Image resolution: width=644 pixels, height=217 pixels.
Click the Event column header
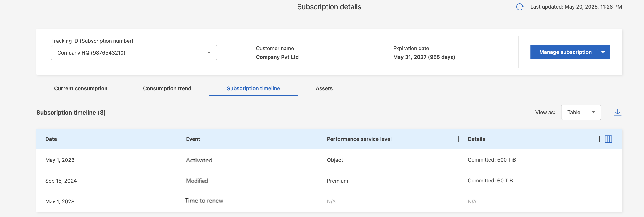pyautogui.click(x=193, y=139)
